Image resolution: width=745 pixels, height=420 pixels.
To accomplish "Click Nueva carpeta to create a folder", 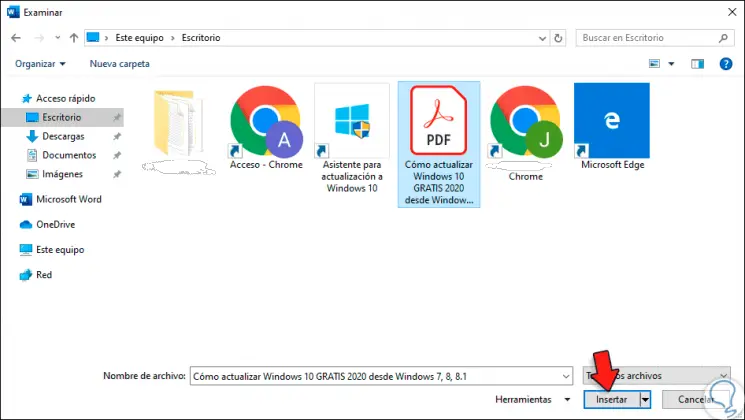I will pos(119,63).
